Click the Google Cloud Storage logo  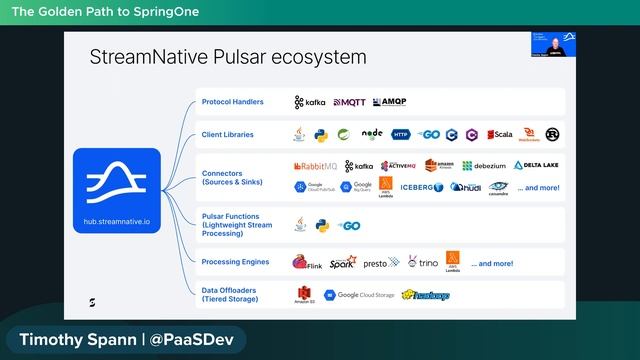click(x=359, y=295)
